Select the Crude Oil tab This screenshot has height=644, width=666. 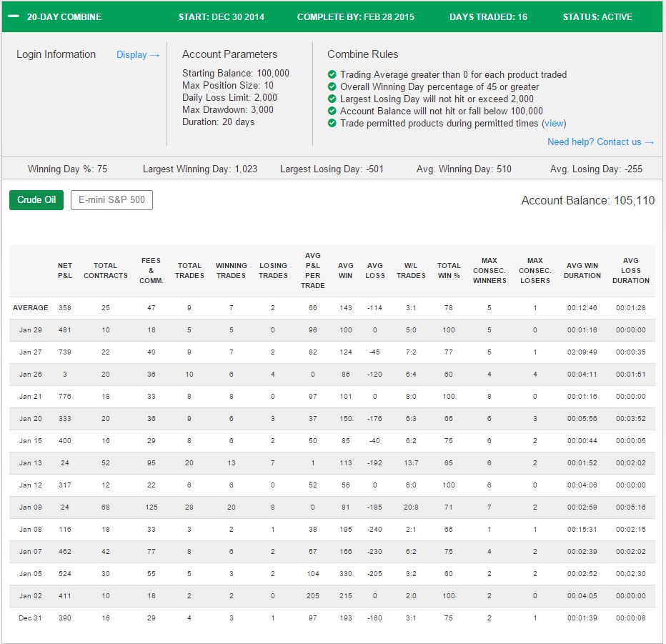pyautogui.click(x=36, y=199)
